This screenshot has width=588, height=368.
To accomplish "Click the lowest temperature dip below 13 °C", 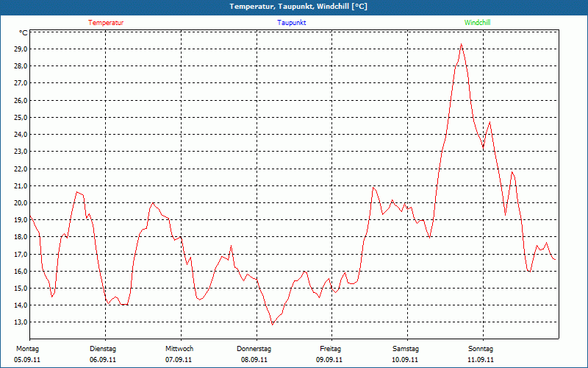I will pos(273,325).
